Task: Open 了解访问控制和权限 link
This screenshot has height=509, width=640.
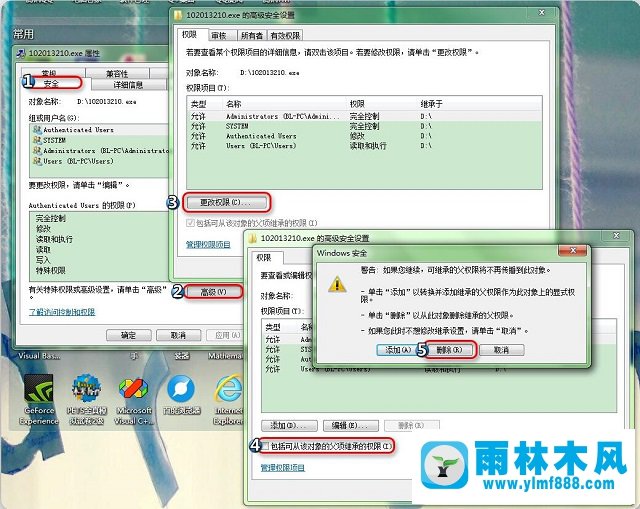Action: (62, 312)
